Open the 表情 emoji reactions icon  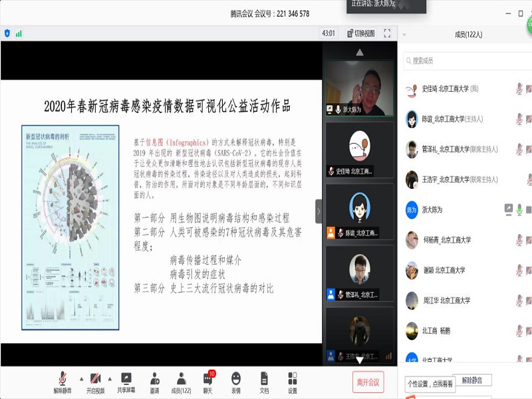236,382
